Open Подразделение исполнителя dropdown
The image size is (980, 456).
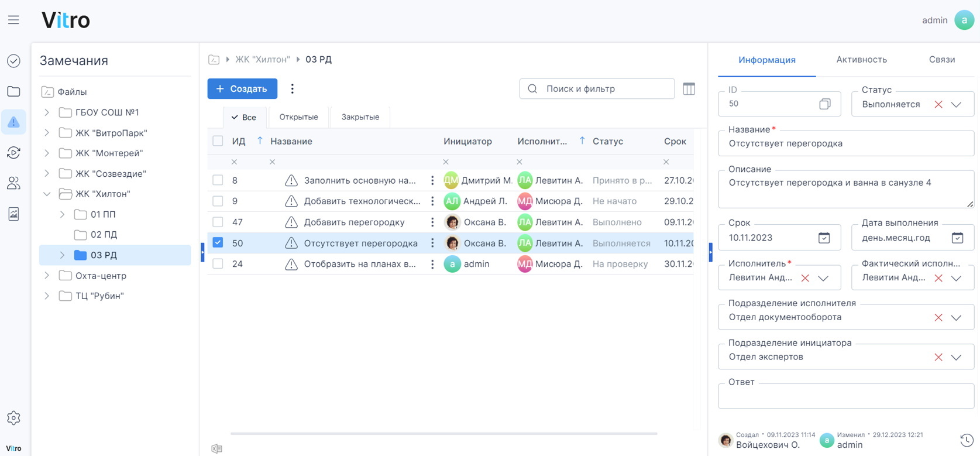tap(956, 317)
